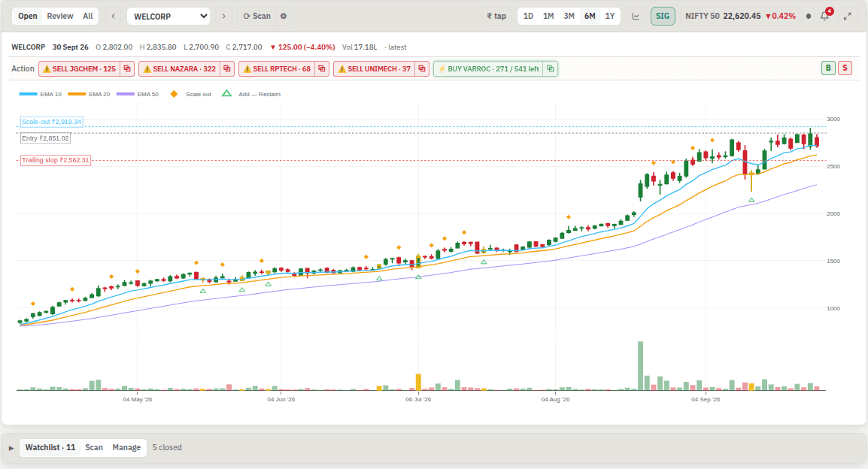Viewport: 868px width, 469px height.
Task: Toggle EMA 10 legend series
Action: 41,94
